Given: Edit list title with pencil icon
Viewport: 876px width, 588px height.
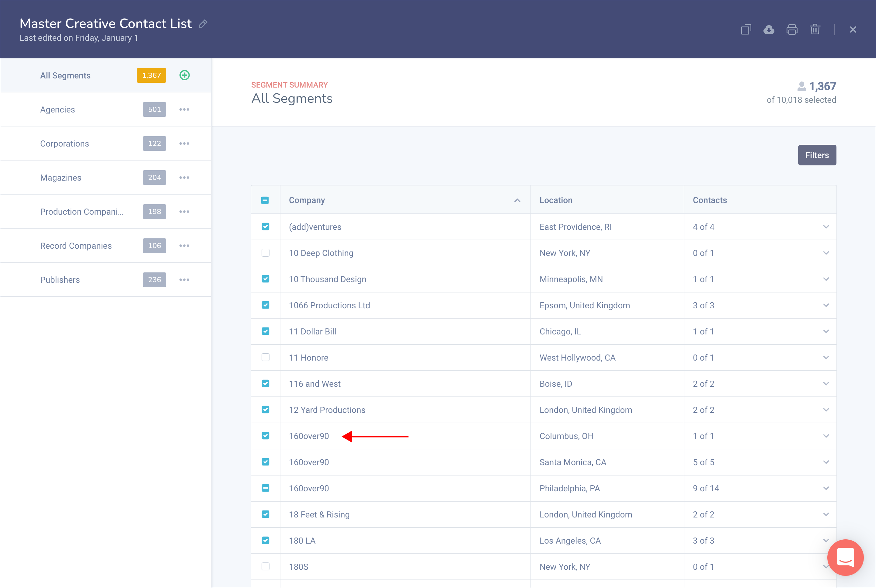Looking at the screenshot, I should coord(203,24).
